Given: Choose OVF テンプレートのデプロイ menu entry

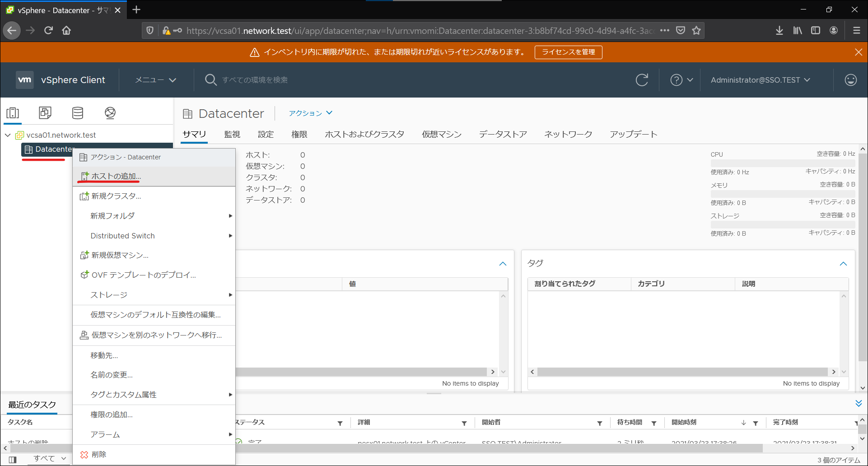Looking at the screenshot, I should (154, 275).
